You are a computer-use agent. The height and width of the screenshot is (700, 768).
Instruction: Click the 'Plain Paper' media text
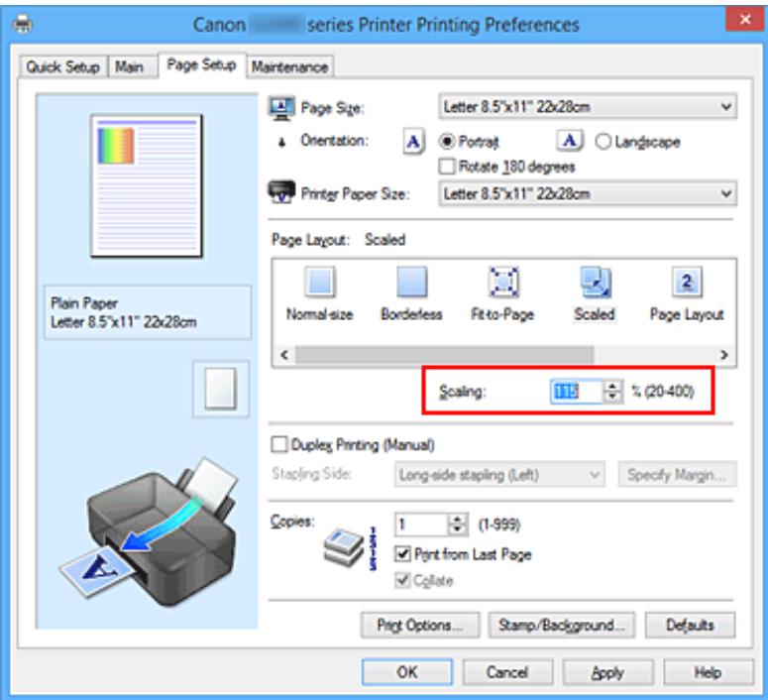click(84, 303)
